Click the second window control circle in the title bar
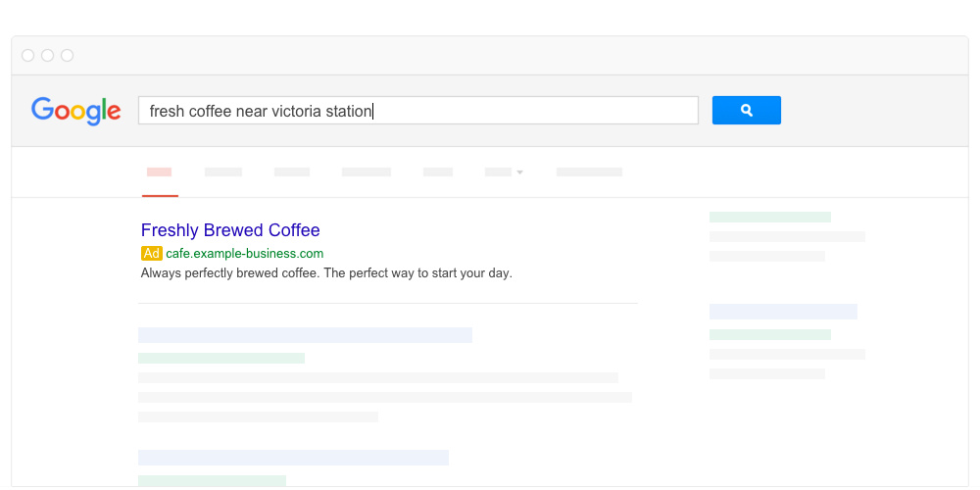980x490 pixels. point(47,56)
